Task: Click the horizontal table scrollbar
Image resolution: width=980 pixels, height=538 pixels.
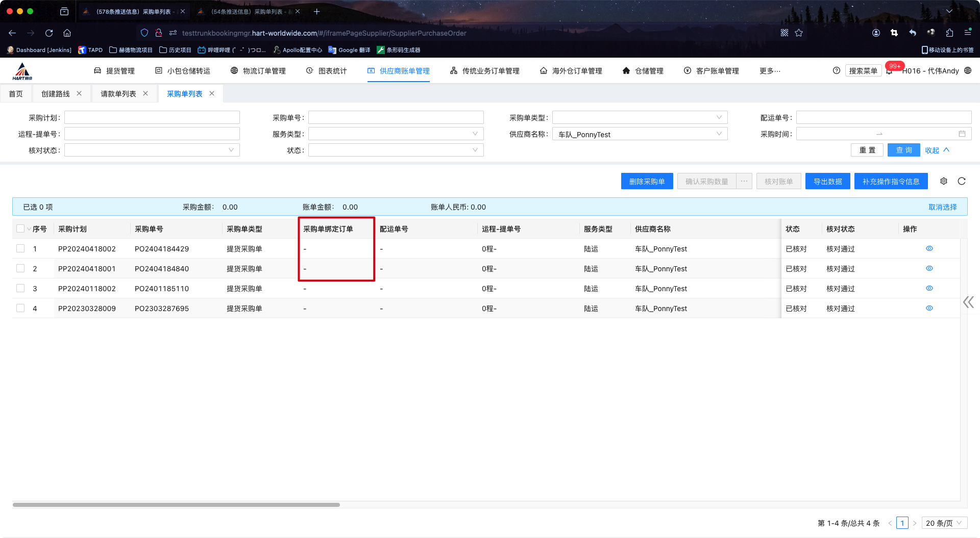Action: click(176, 505)
